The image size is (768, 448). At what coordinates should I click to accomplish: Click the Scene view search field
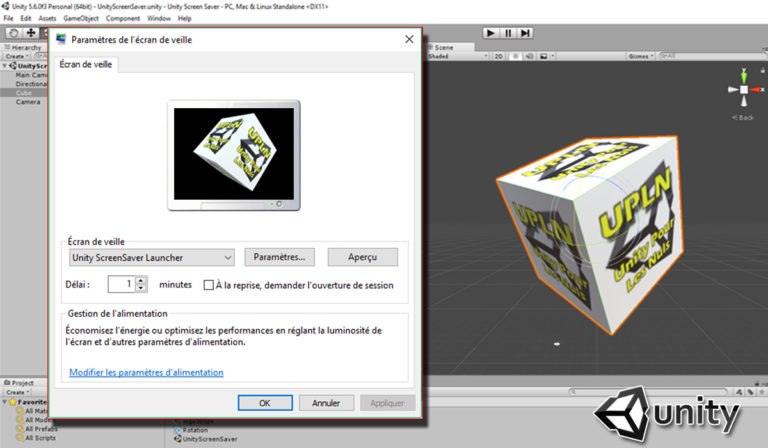point(713,56)
